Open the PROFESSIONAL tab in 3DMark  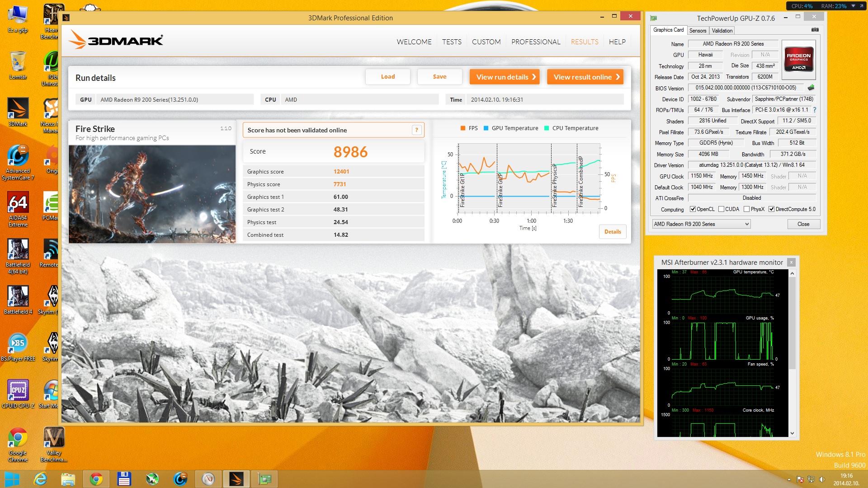[536, 42]
